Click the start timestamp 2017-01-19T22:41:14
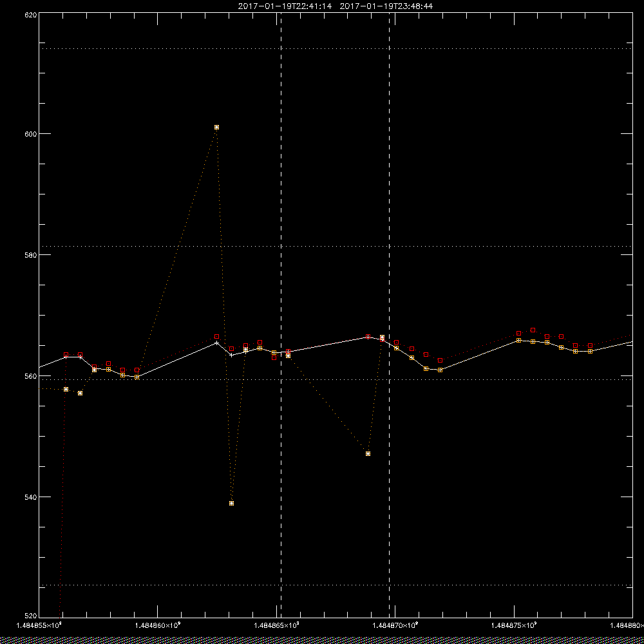The width and height of the screenshot is (644, 644). click(285, 6)
